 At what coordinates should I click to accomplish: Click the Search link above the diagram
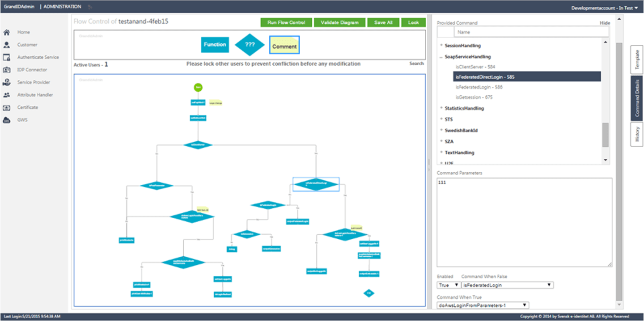coord(416,64)
